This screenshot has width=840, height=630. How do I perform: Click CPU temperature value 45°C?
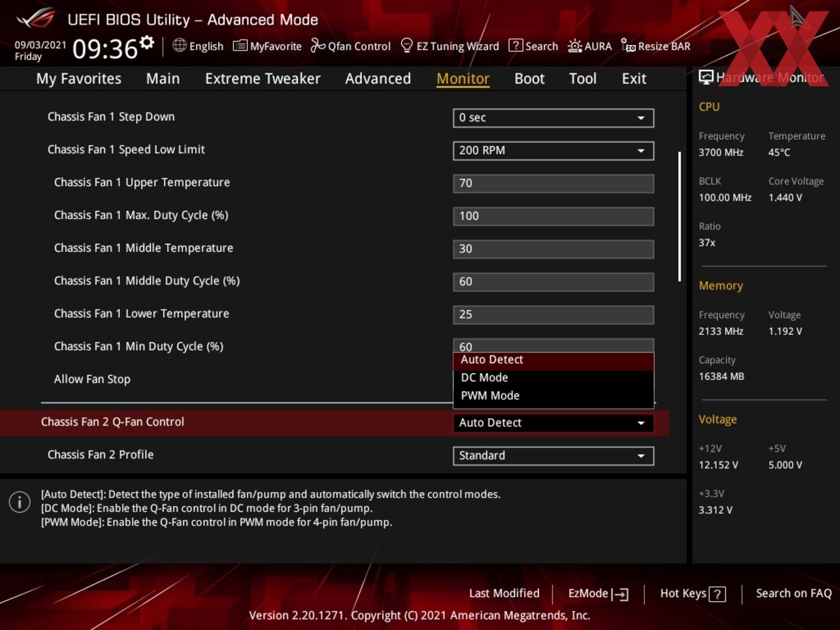click(779, 153)
